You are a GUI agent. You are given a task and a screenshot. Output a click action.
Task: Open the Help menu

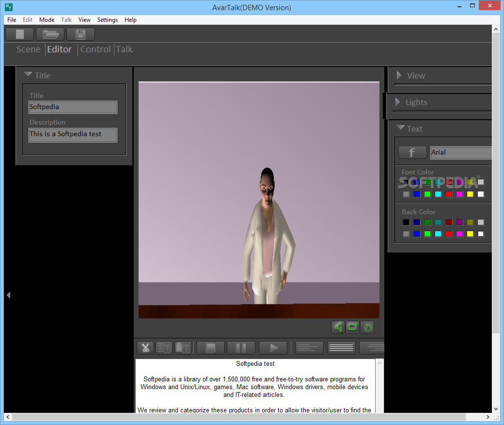pyautogui.click(x=130, y=19)
